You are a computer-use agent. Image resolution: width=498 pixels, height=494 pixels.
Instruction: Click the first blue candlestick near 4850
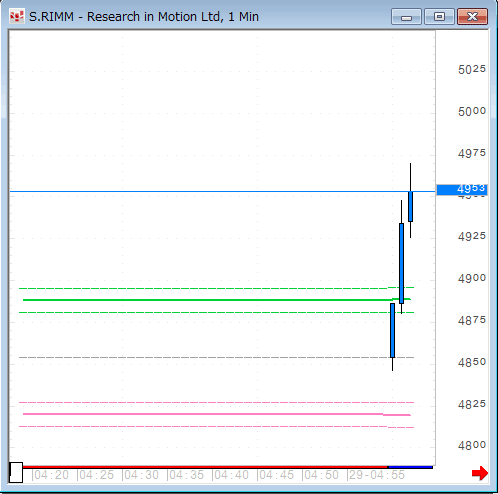coord(392,330)
